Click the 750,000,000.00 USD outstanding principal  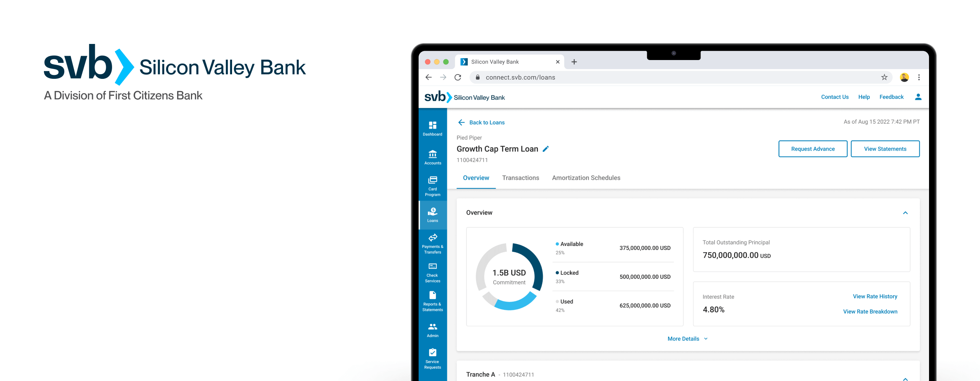(x=737, y=255)
